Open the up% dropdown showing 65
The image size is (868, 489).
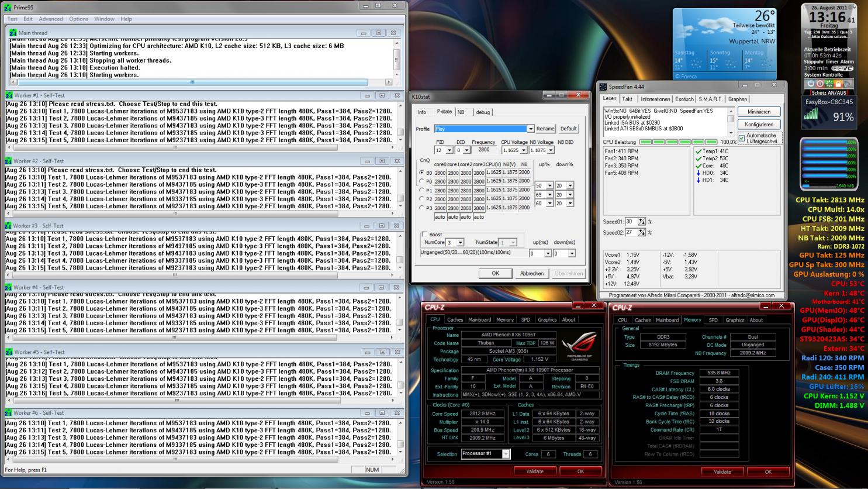(x=549, y=194)
